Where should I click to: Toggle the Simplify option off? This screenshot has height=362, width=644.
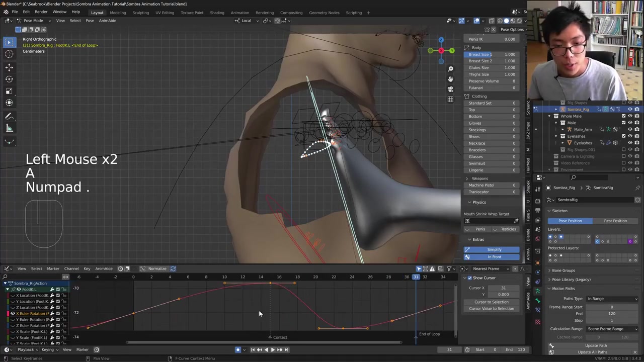(494, 249)
